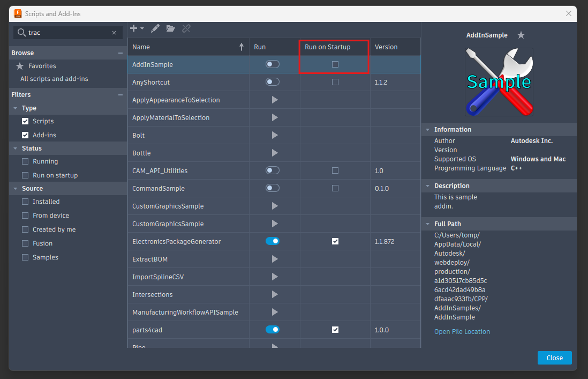This screenshot has width=588, height=379.
Task: Toggle the AnyShortcut run switch
Action: pyautogui.click(x=273, y=82)
